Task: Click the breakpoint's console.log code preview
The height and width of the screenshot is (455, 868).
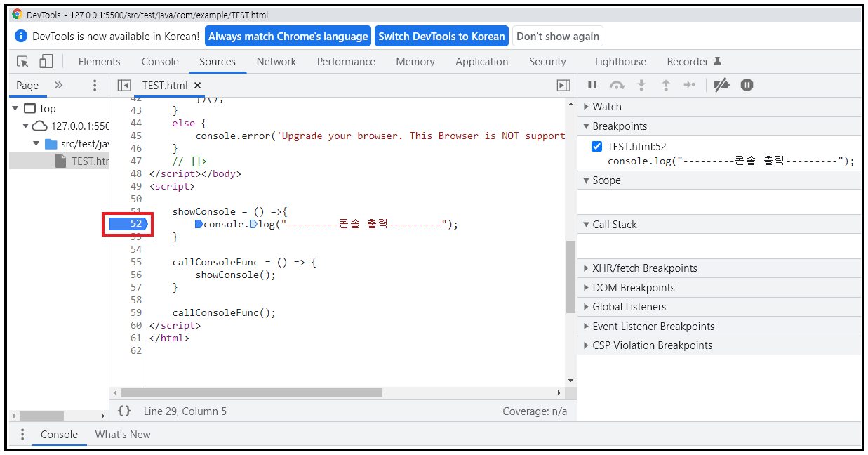Action: 731,161
